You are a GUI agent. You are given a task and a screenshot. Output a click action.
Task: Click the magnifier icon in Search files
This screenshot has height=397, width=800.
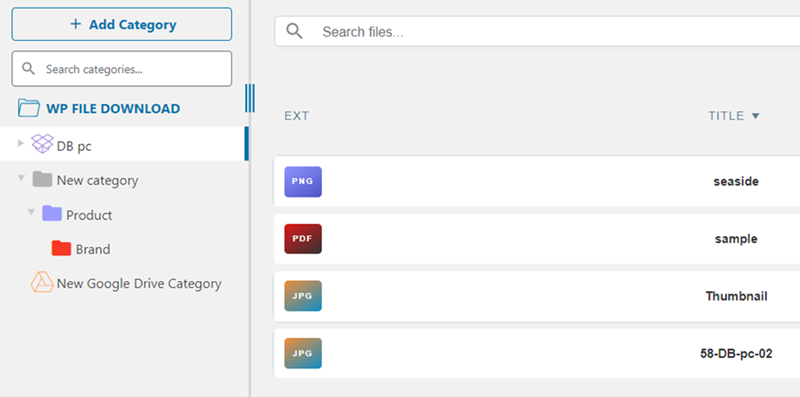[294, 32]
